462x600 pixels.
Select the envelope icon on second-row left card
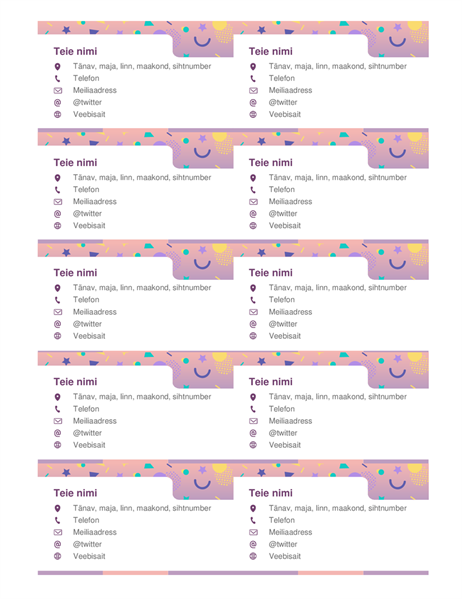(58, 202)
